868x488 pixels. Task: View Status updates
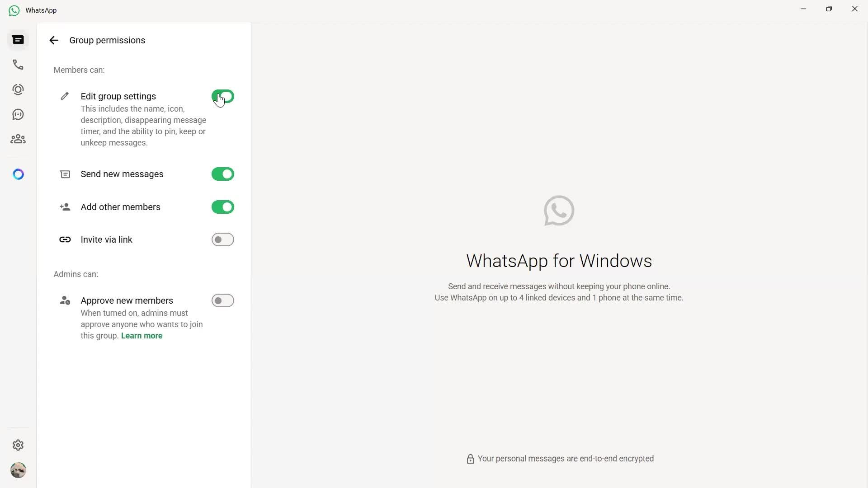coord(18,89)
